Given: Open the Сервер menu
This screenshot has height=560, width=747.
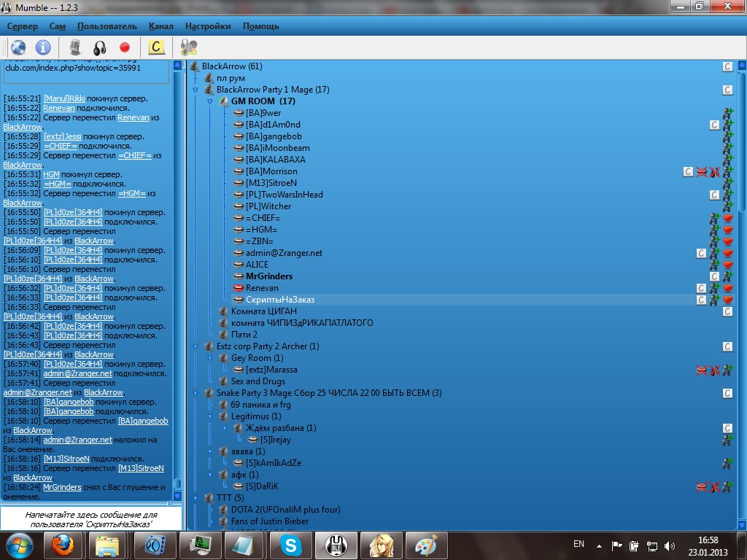Looking at the screenshot, I should (x=23, y=26).
